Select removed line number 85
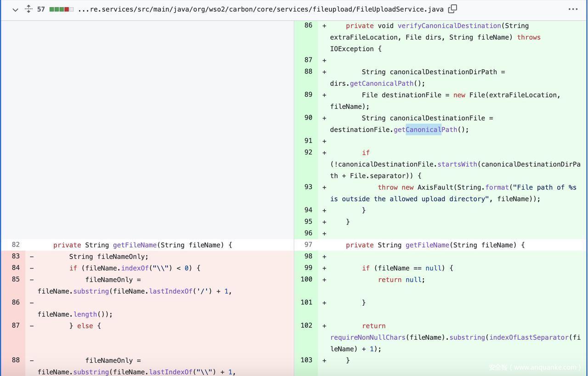Image resolution: width=588 pixels, height=376 pixels. coord(16,279)
